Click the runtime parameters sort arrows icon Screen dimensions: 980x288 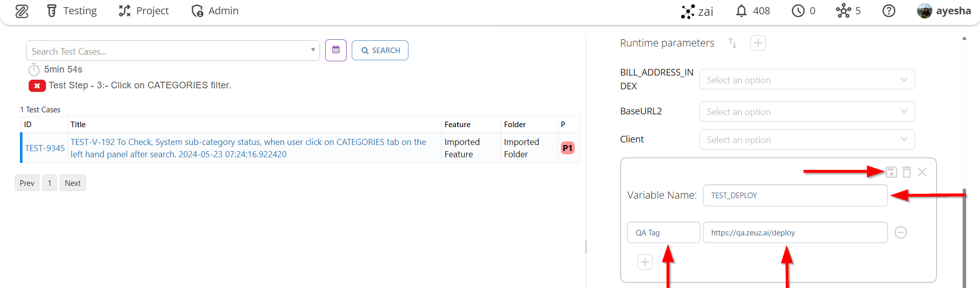tap(733, 43)
